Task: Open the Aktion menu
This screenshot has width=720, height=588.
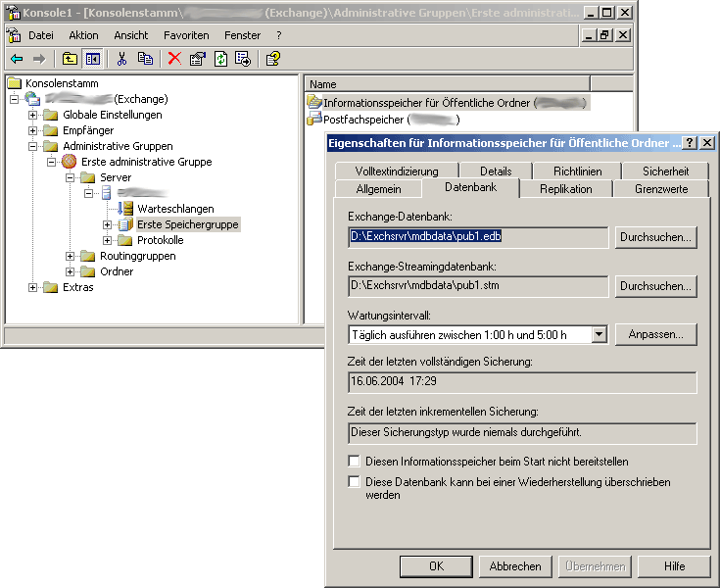Action: pos(83,35)
